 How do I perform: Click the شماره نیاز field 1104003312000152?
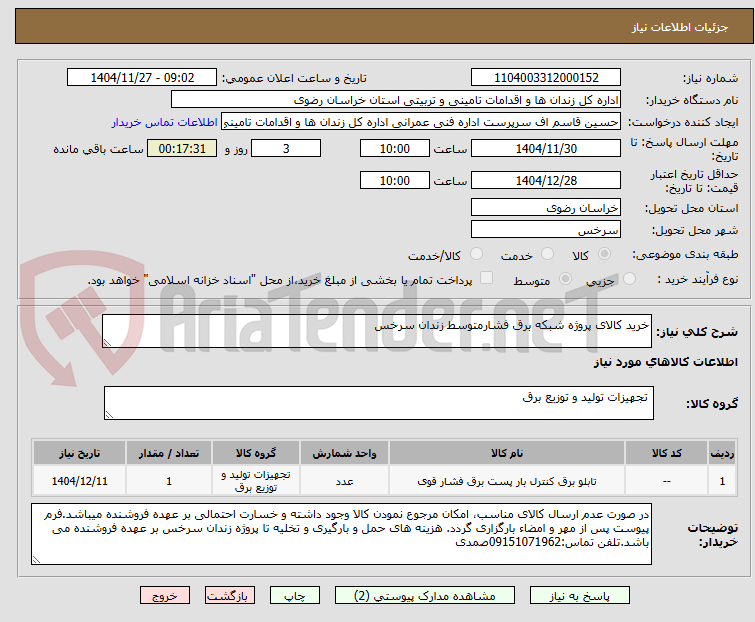point(546,78)
